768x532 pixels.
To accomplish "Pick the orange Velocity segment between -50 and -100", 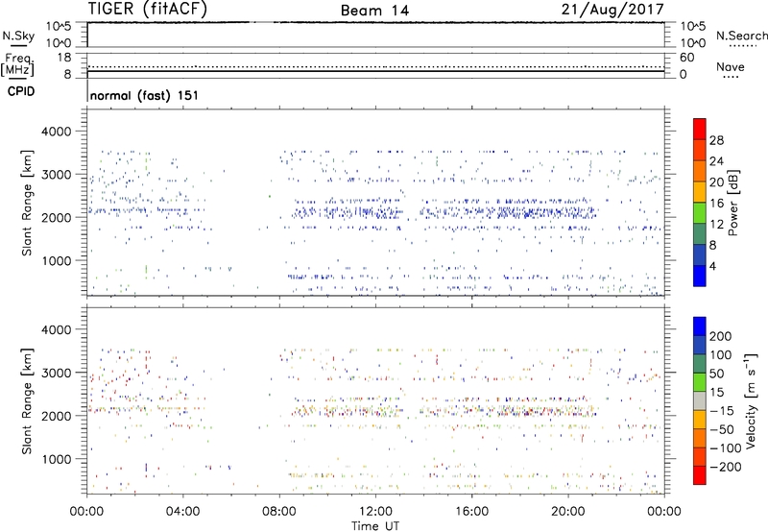I will coord(700,439).
